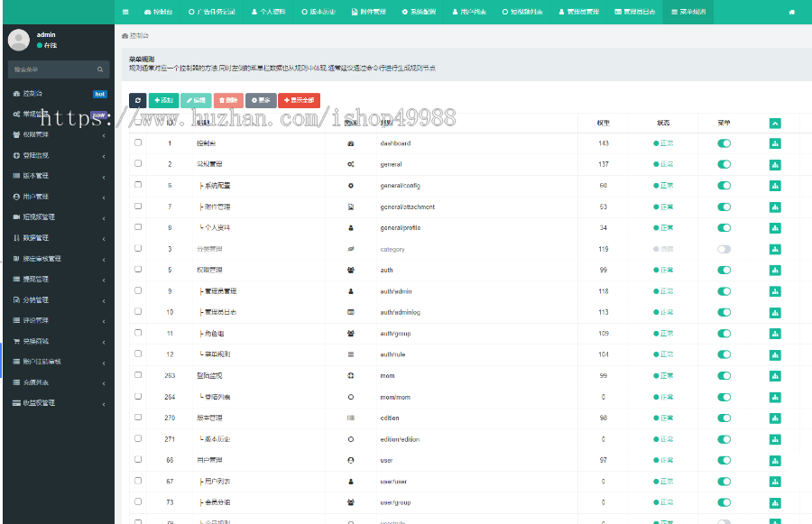Click the home icon in the top bar
The image size is (812, 524).
(x=791, y=12)
